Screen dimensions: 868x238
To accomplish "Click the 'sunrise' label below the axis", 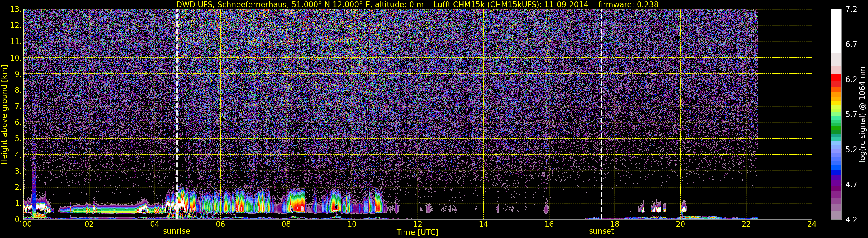I will tap(177, 231).
